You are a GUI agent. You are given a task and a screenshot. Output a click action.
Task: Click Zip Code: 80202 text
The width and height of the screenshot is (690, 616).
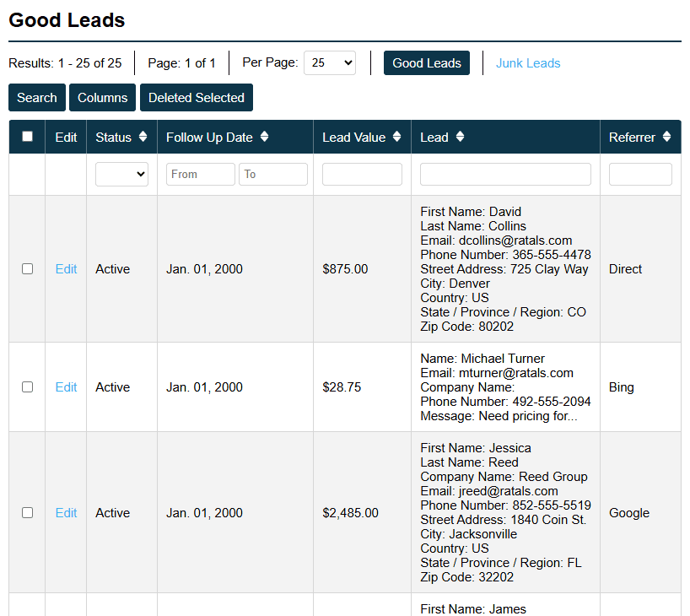click(467, 327)
